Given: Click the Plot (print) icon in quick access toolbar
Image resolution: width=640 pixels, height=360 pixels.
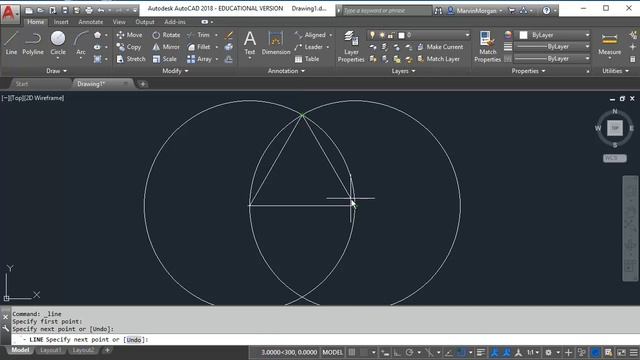Looking at the screenshot, I should click(89, 10).
